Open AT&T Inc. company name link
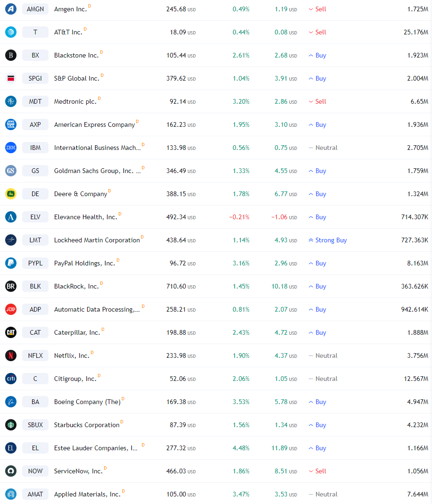This screenshot has height=504, width=432. [68, 33]
